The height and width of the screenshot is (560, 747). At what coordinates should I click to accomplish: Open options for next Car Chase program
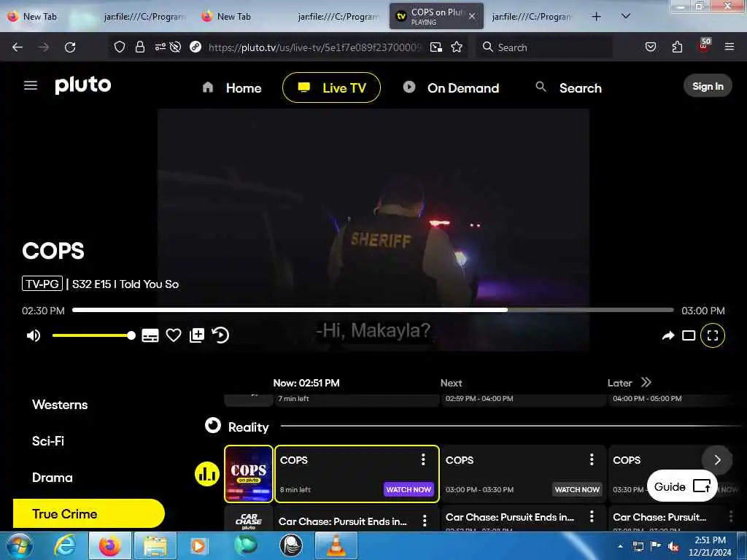point(592,516)
